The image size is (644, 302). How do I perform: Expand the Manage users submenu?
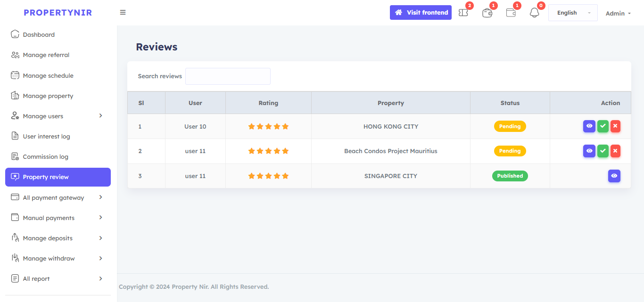click(58, 116)
